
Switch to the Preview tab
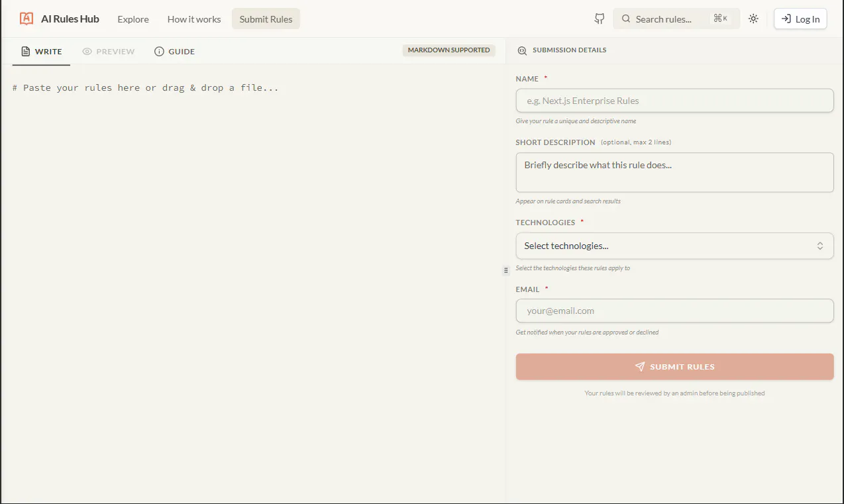(x=109, y=52)
